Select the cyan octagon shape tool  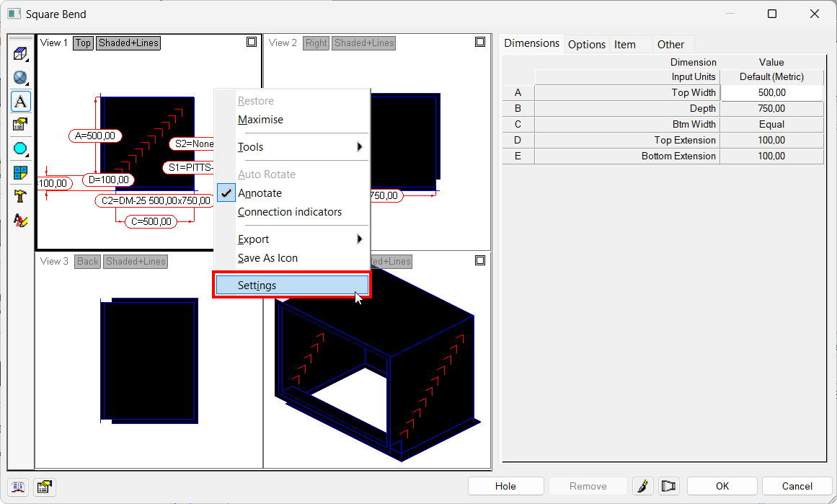click(x=19, y=149)
